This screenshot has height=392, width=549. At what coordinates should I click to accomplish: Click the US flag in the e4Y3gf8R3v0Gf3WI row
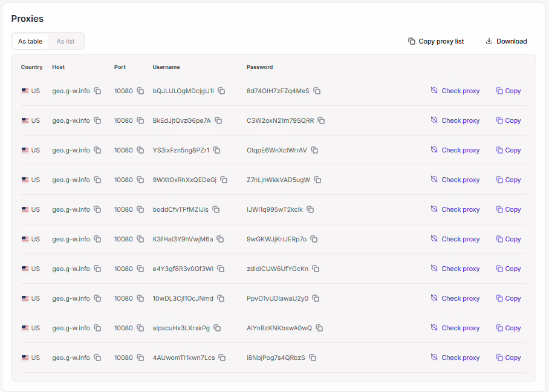click(25, 269)
